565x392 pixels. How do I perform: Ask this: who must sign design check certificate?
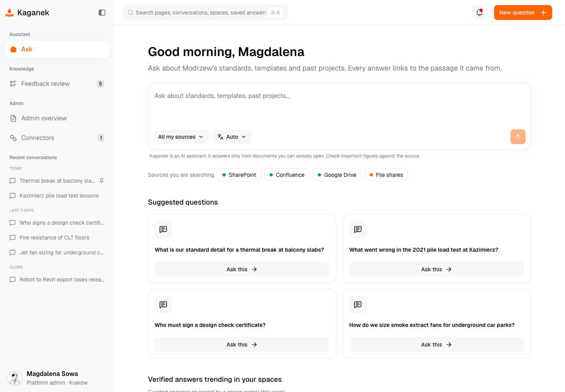[242, 345]
